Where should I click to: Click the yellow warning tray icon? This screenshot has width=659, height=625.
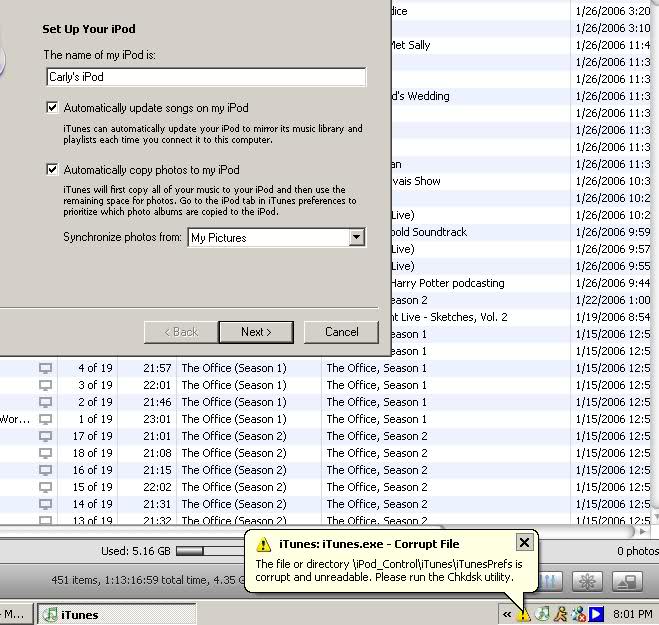pyautogui.click(x=524, y=615)
